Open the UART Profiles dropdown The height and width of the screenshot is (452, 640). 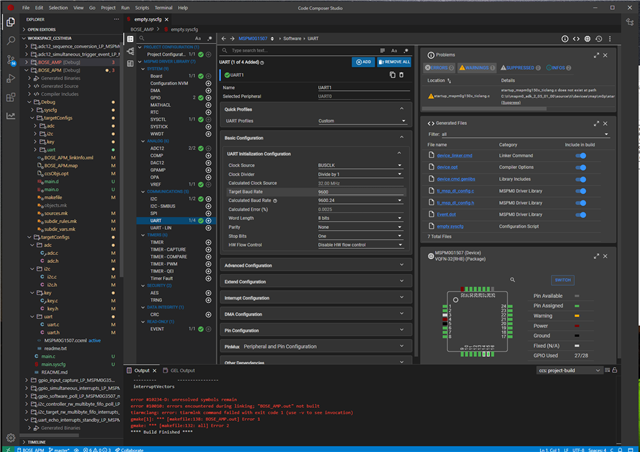[x=362, y=121]
